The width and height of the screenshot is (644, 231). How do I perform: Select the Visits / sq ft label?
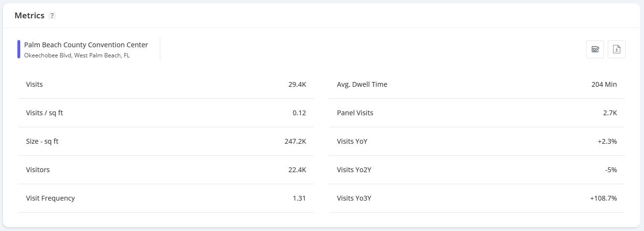[44, 113]
